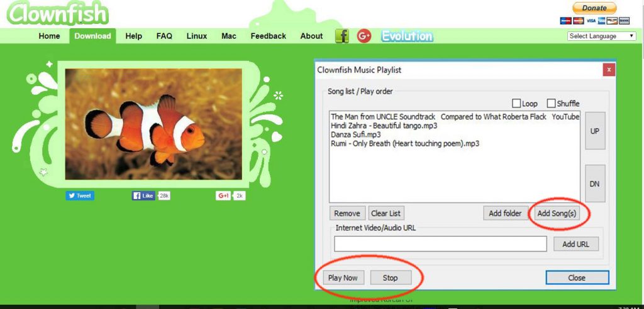Stop the music playback

390,278
